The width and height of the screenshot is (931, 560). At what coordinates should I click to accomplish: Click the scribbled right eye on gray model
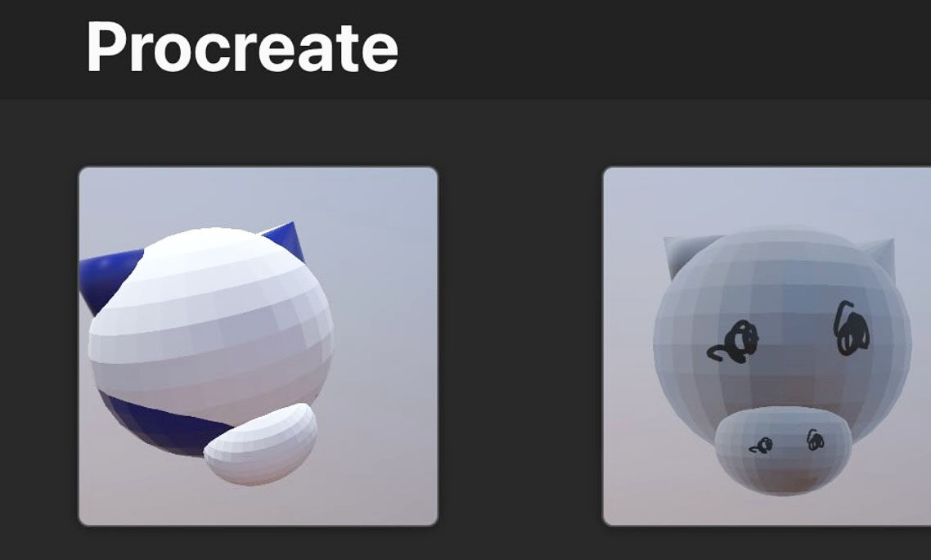point(852,329)
